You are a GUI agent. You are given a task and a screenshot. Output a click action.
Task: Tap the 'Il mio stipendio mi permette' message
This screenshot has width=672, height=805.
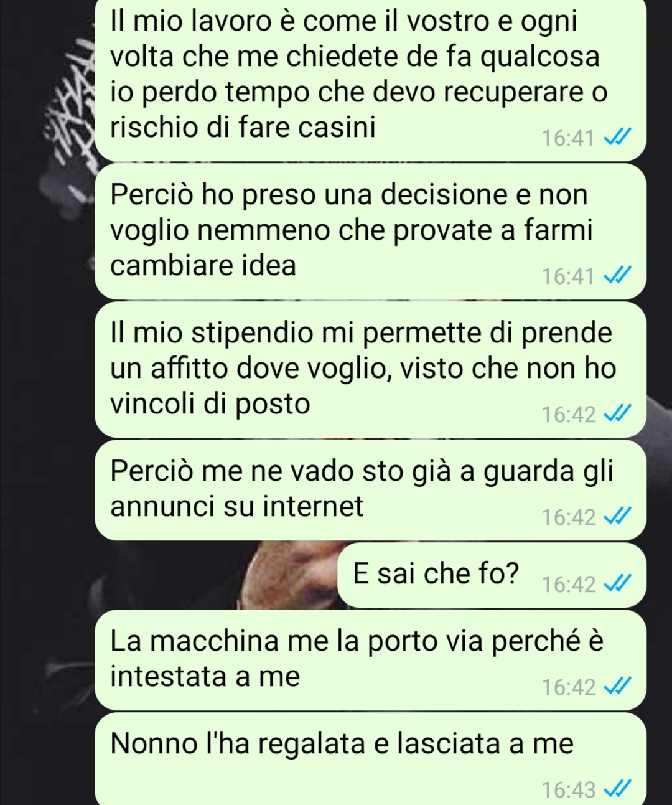pos(371,370)
